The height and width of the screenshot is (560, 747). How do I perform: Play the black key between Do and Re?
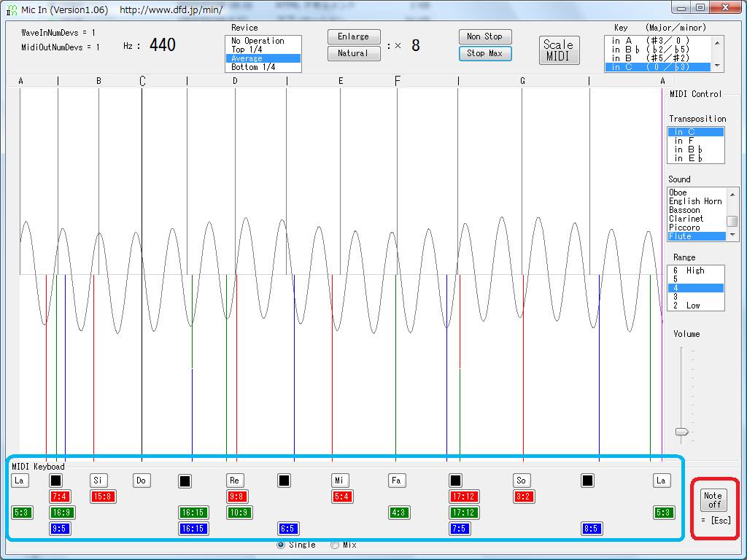(x=185, y=481)
